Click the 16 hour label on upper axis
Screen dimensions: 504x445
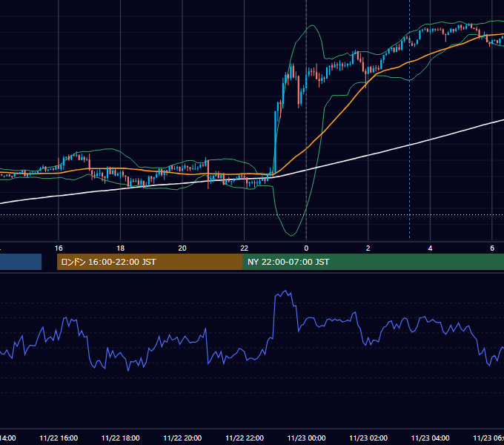[x=59, y=248]
